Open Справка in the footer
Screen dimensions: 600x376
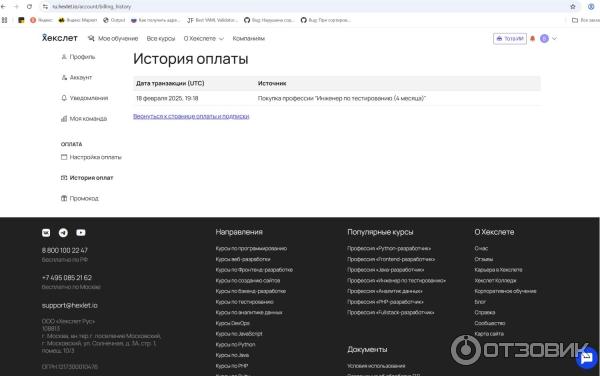(485, 313)
